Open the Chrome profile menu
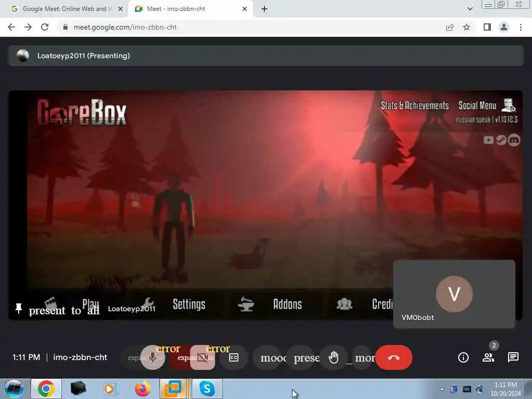The image size is (532, 399). tap(504, 27)
